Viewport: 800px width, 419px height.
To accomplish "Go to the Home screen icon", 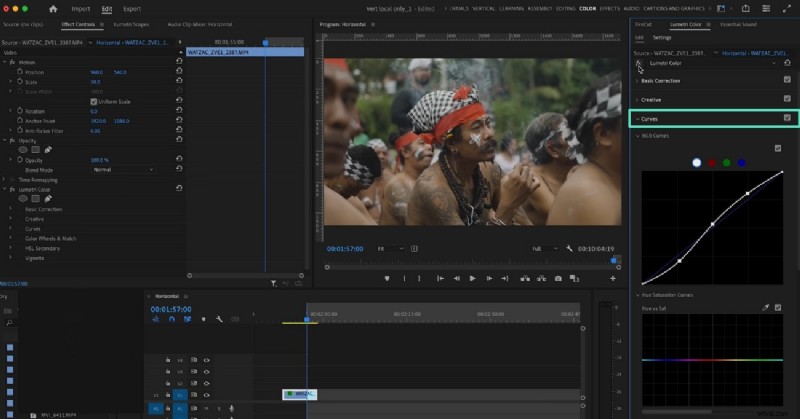I will tap(53, 9).
